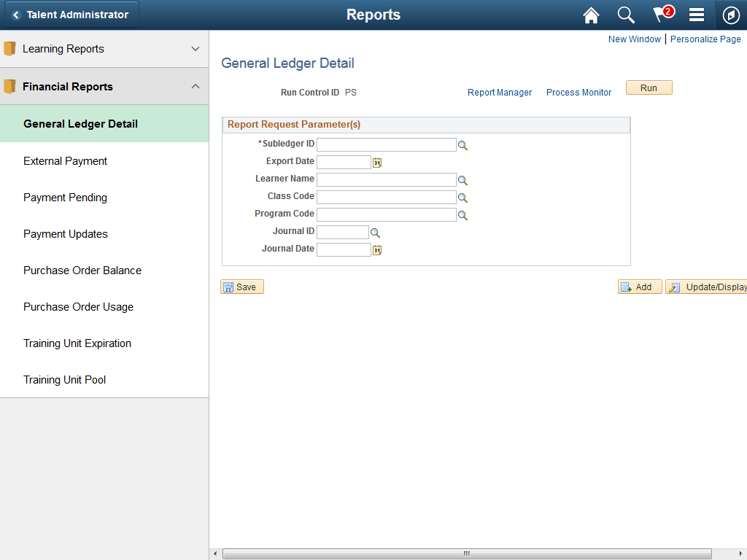Screen dimensions: 747x560
Task: Open notifications flag showing 2 alerts
Action: click(660, 15)
